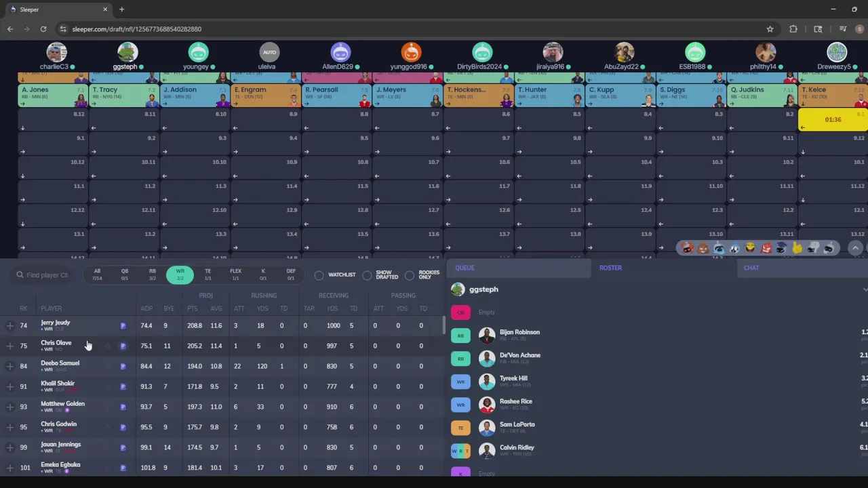868x488 pixels.
Task: Open the drafted A. Jones card
Action: tap(53, 96)
